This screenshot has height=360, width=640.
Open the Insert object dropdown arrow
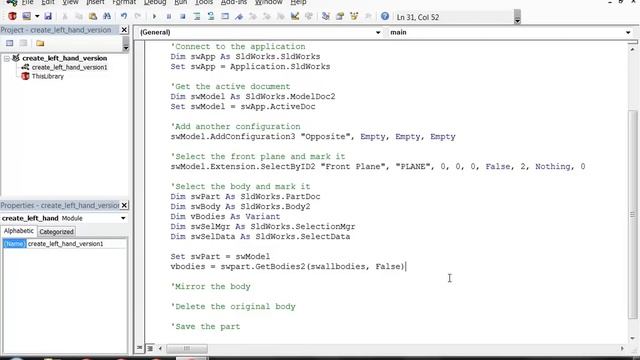(37, 16)
